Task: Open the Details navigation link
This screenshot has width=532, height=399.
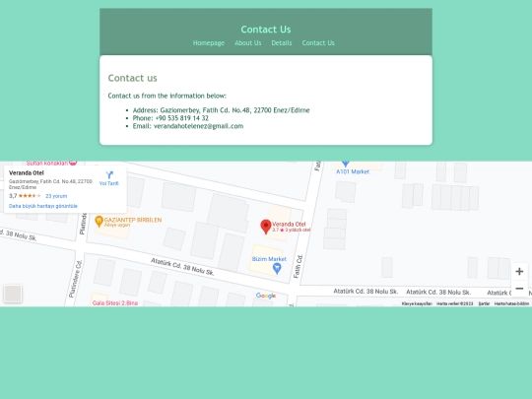Action: 282,43
